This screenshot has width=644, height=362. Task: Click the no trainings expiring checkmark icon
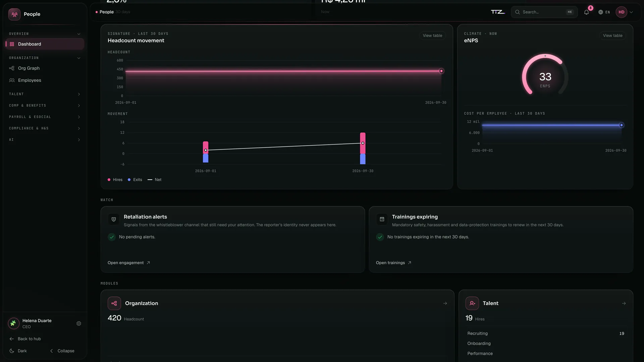(380, 237)
